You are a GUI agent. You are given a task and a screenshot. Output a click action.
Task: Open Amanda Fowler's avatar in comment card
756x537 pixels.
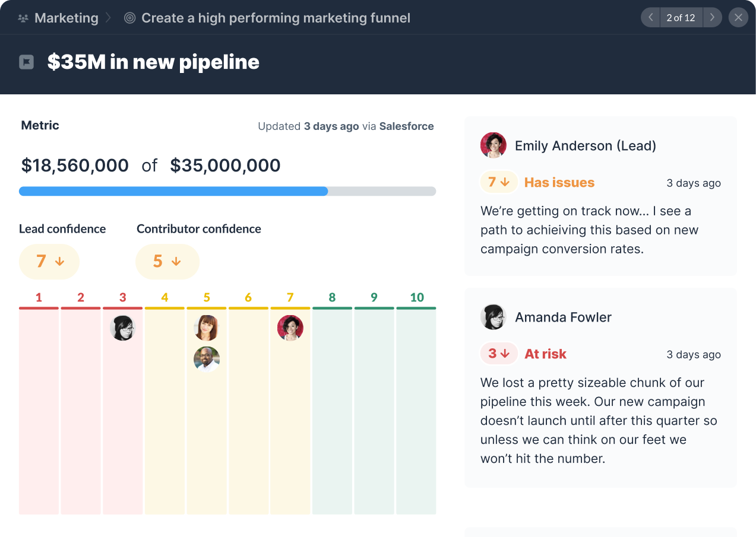click(x=493, y=317)
